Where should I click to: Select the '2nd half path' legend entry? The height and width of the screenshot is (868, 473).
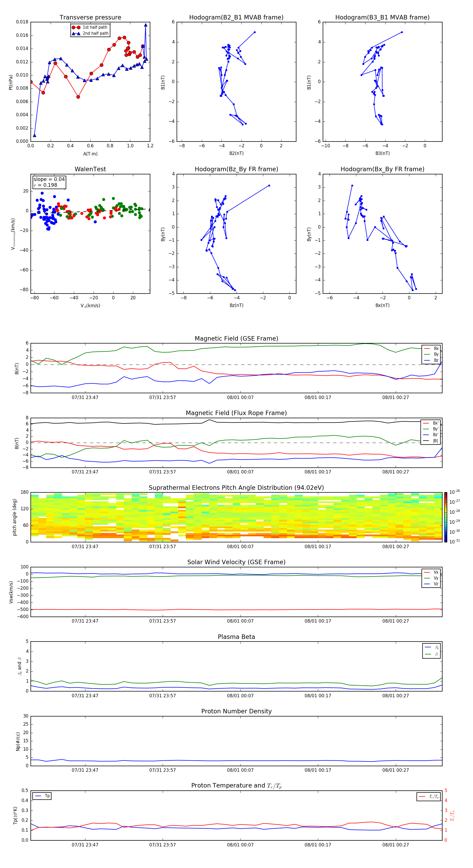(90, 33)
